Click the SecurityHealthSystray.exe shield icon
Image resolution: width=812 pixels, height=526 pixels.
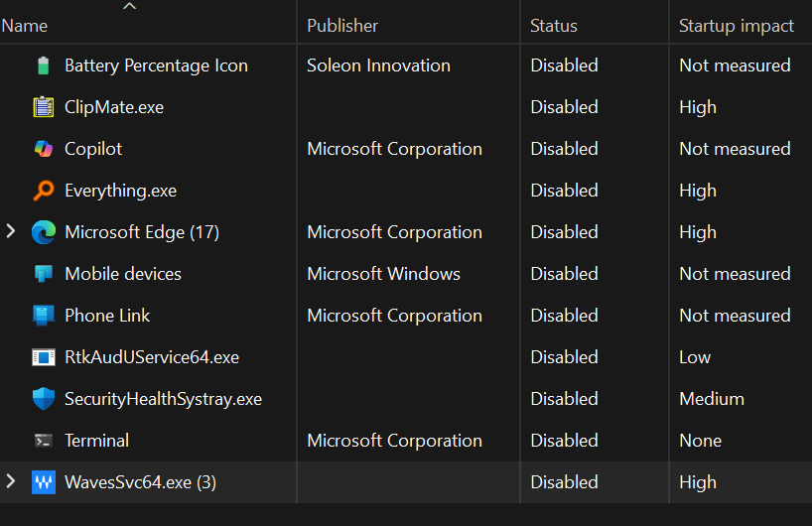pos(44,399)
